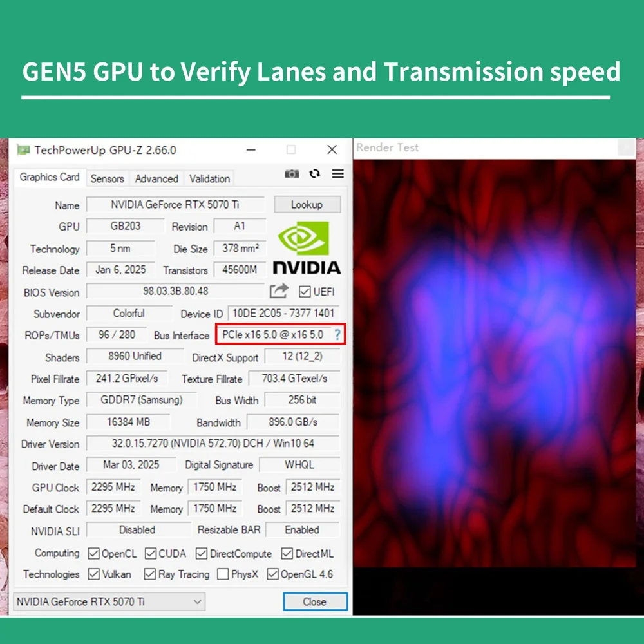Open the hamburger menu icon
This screenshot has height=644, width=644.
tap(337, 174)
